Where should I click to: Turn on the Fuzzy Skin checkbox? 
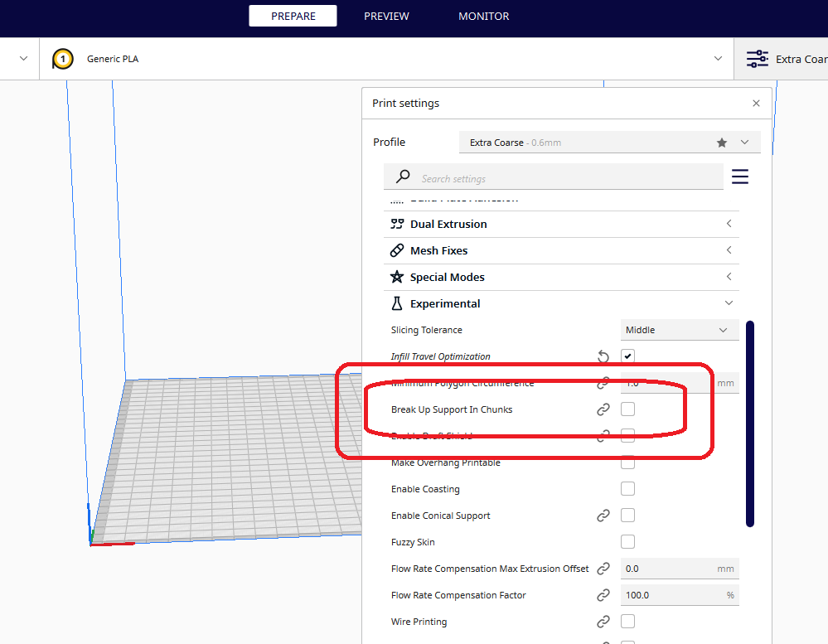tap(628, 541)
